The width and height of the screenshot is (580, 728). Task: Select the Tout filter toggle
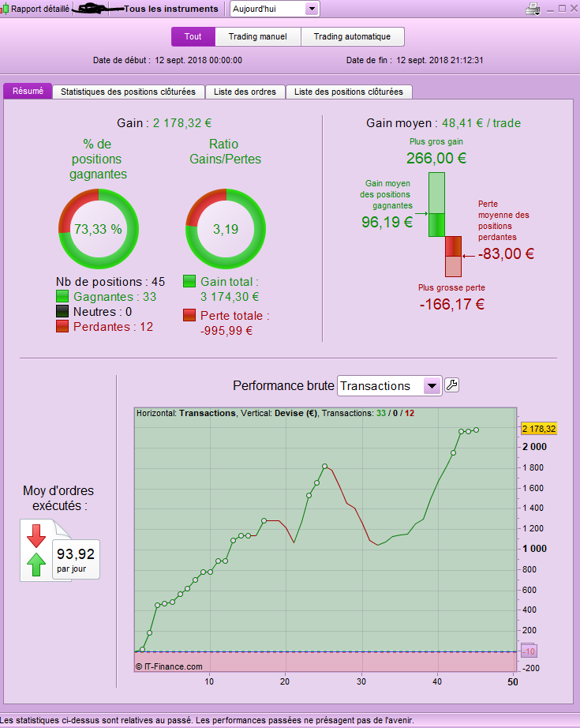(x=193, y=36)
